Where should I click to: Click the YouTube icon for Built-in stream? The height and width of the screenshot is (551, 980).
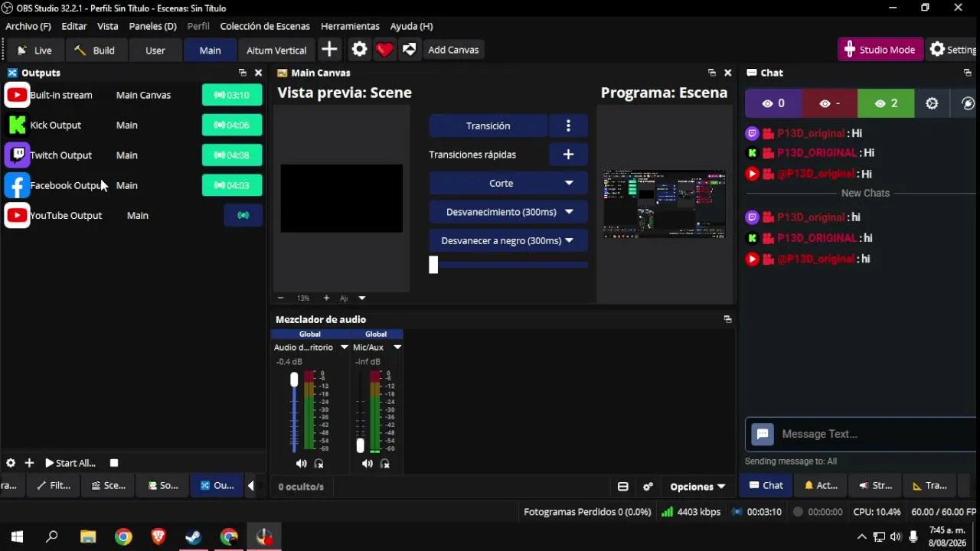[17, 95]
